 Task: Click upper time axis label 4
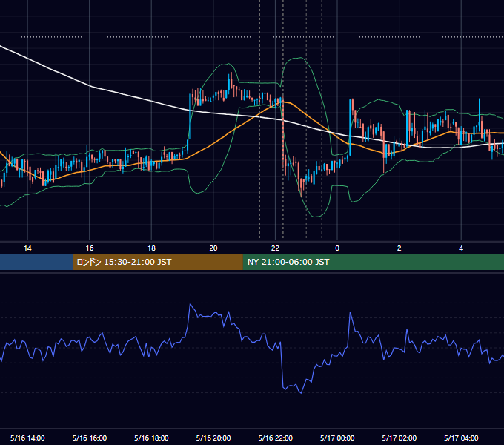point(461,248)
